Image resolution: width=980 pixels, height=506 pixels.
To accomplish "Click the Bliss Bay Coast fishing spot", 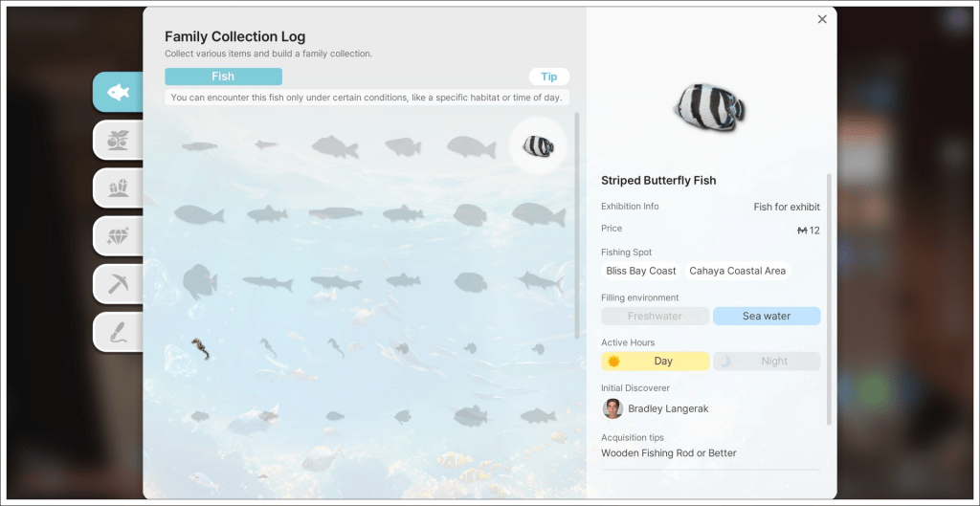I will pos(640,272).
